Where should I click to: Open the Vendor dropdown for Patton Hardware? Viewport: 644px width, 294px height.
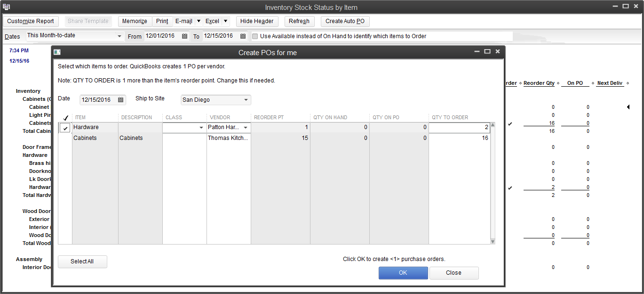[246, 128]
